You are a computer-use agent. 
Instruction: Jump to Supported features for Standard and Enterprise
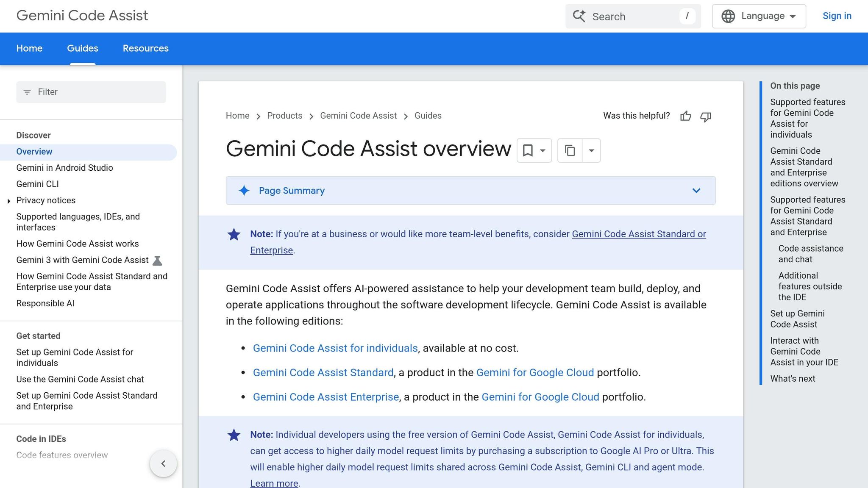click(807, 216)
